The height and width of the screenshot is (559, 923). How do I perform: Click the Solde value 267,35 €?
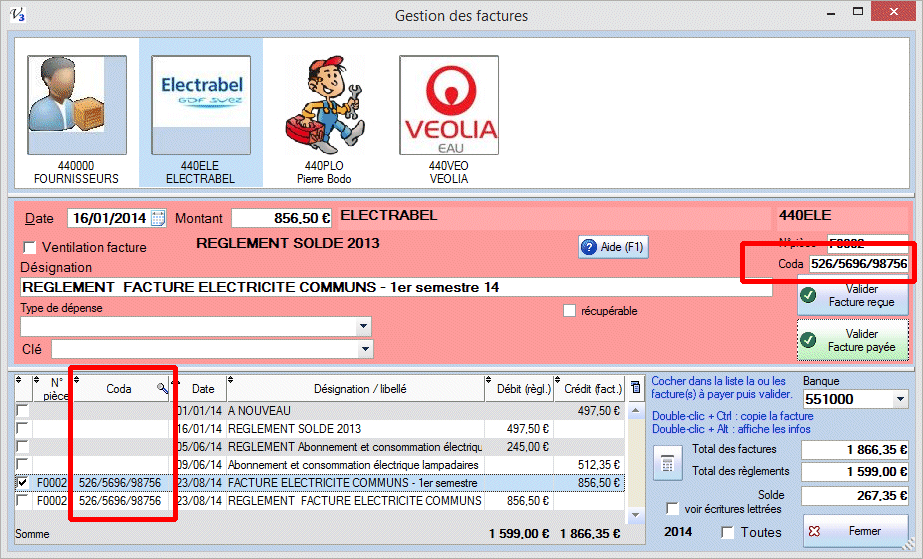[x=855, y=496]
